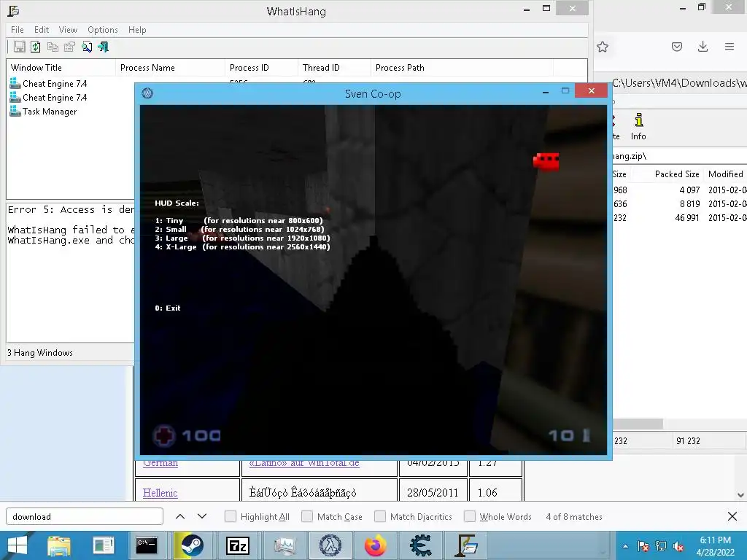Viewport: 747px width, 560px height.
Task: Click the Exit door icon in WhatIsHang toolbar
Action: (x=104, y=47)
